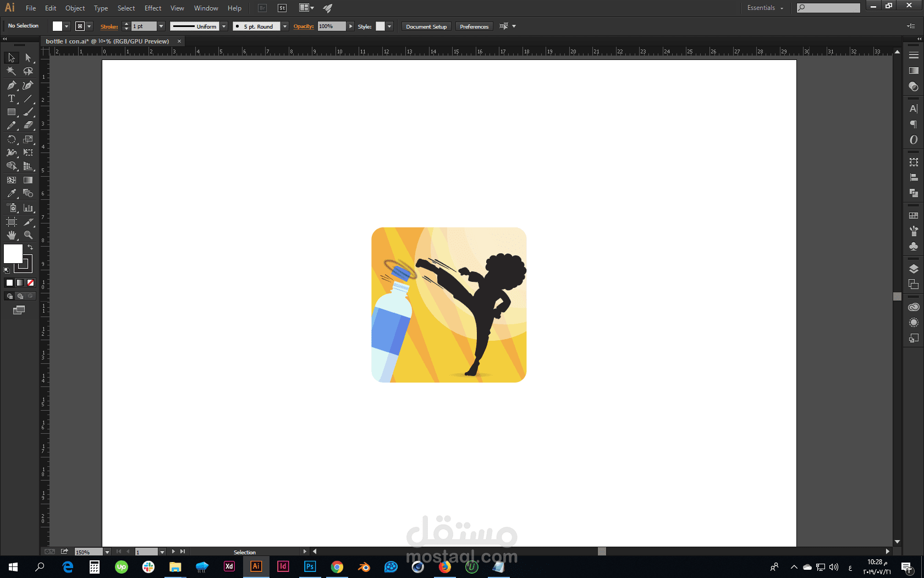The image size is (924, 578).
Task: Click the orange Stroke label link
Action: pos(109,26)
